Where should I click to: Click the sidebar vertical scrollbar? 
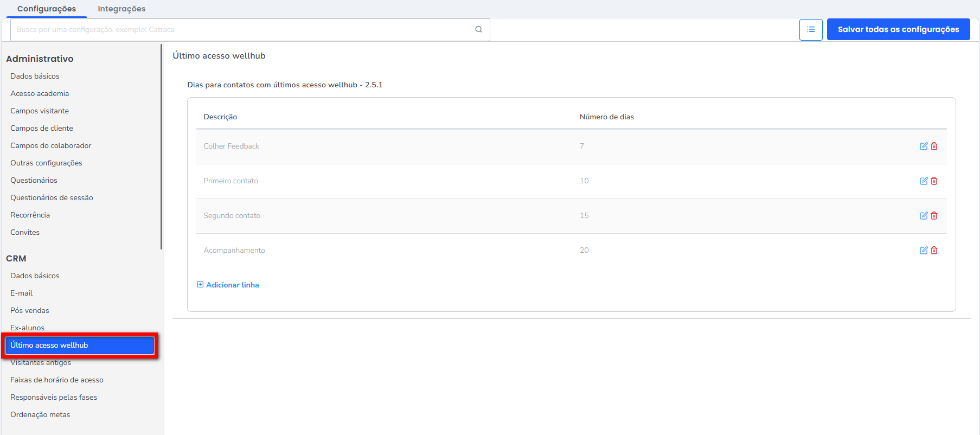click(161, 146)
